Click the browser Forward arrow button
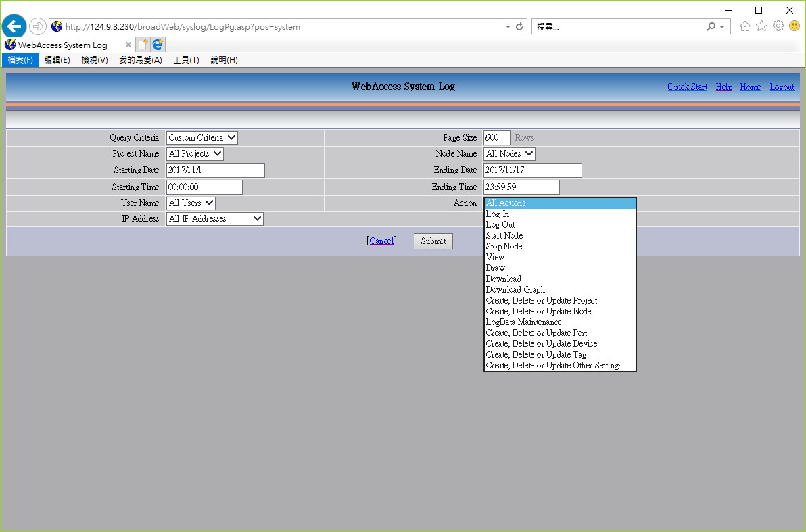This screenshot has width=806, height=532. point(37,26)
